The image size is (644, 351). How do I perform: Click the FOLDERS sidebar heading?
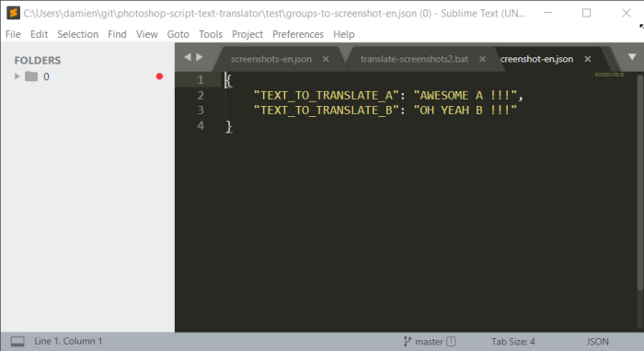click(38, 61)
